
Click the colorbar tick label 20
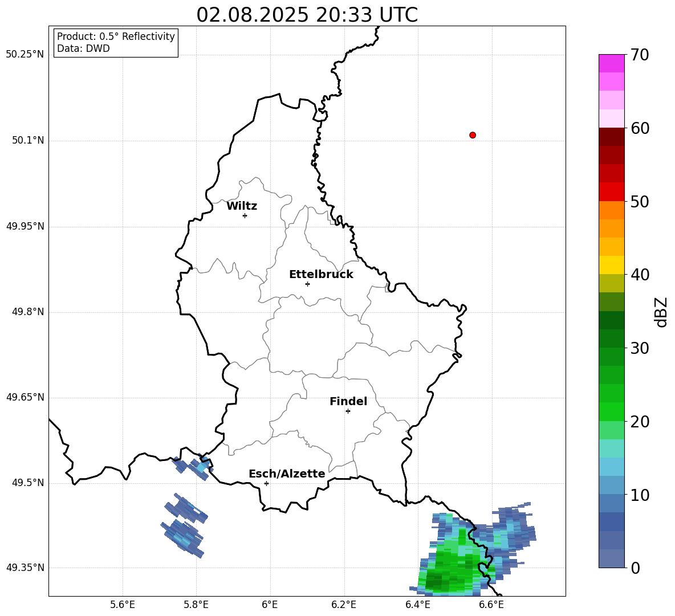coord(640,422)
